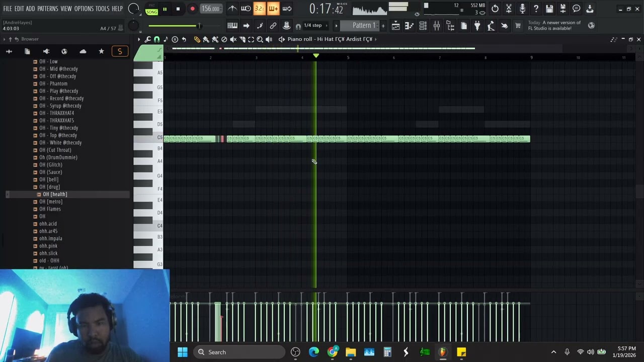Screen dimensions: 644x362
Task: Add a new pattern with plus button
Action: point(383,26)
